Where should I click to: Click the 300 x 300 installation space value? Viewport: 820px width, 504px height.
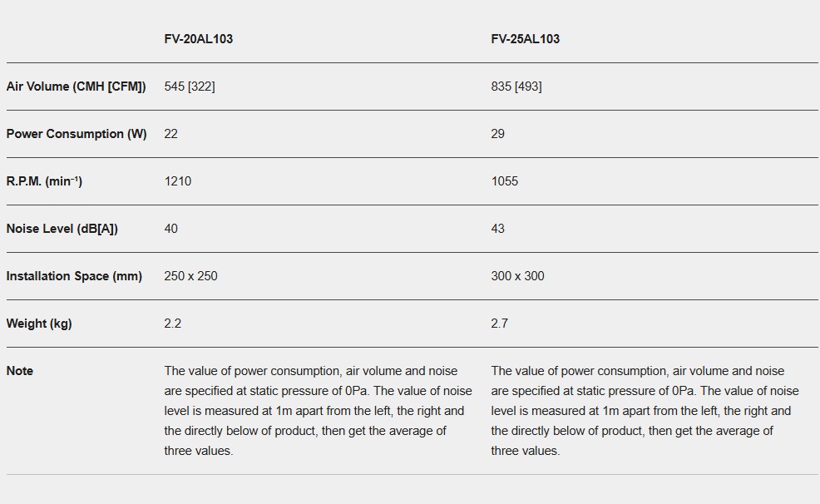coord(517,276)
